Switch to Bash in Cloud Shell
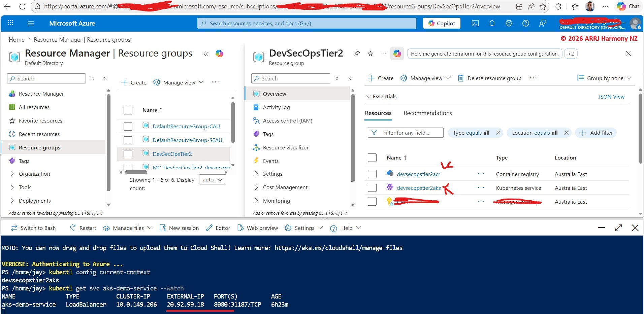Viewport: 644px width, 314px height. pyautogui.click(x=33, y=228)
